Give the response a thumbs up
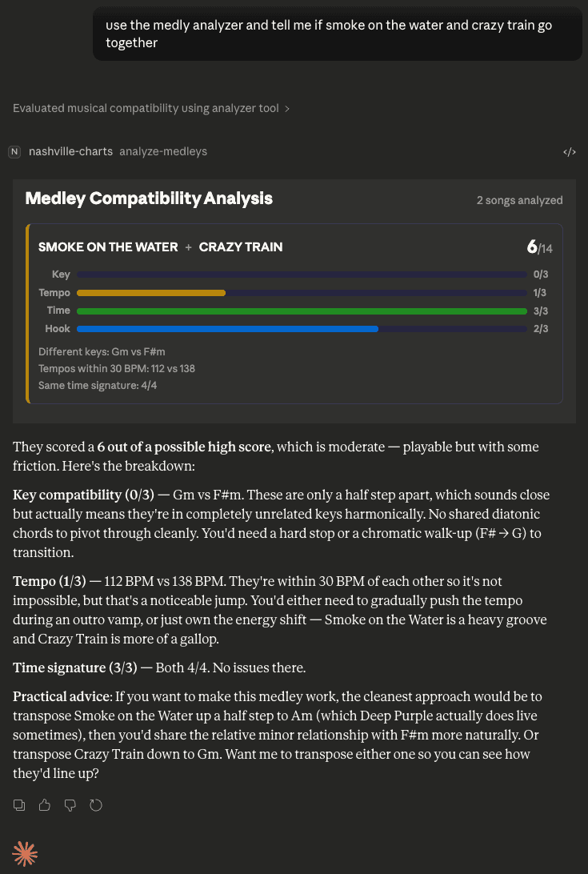This screenshot has height=874, width=588. click(x=45, y=805)
